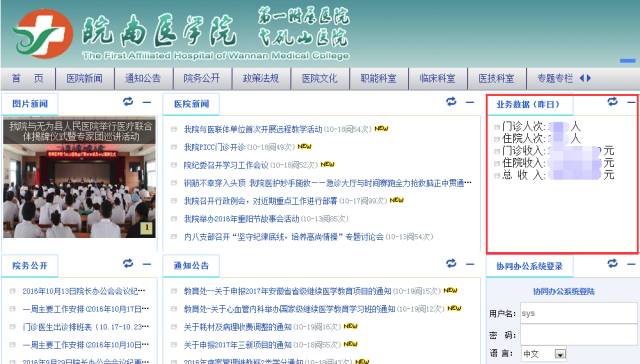This screenshot has height=364, width=640.
Task: Refresh the 业务数据 panel
Action: click(x=612, y=102)
